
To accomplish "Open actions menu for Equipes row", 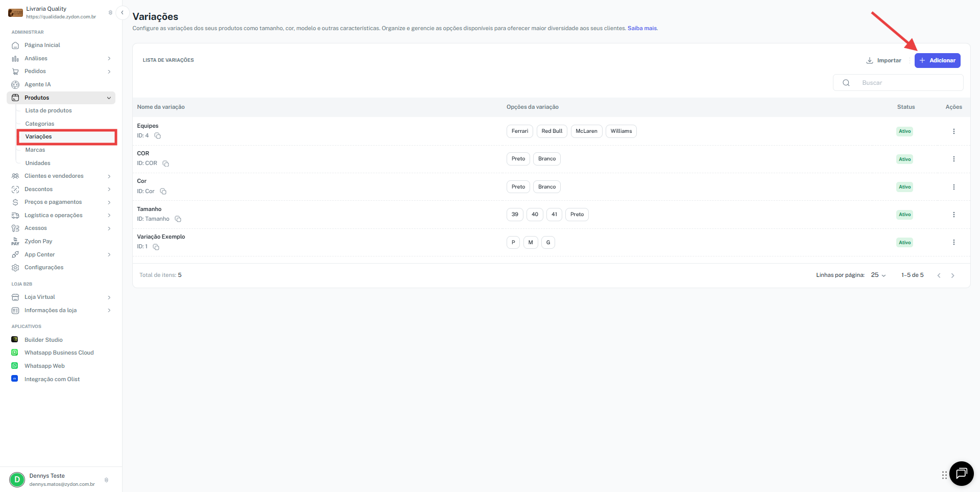I will point(953,131).
